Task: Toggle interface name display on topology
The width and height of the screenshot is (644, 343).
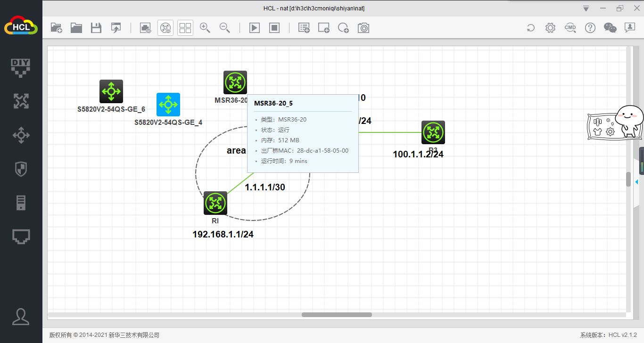Action: 146,28
